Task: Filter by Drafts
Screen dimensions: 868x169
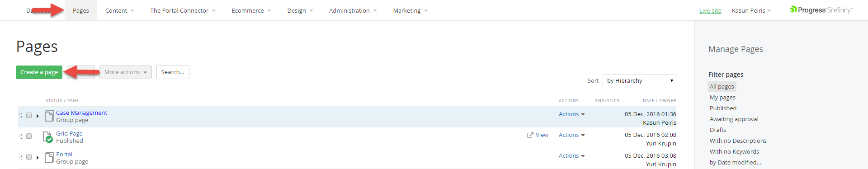Action: coord(718,130)
